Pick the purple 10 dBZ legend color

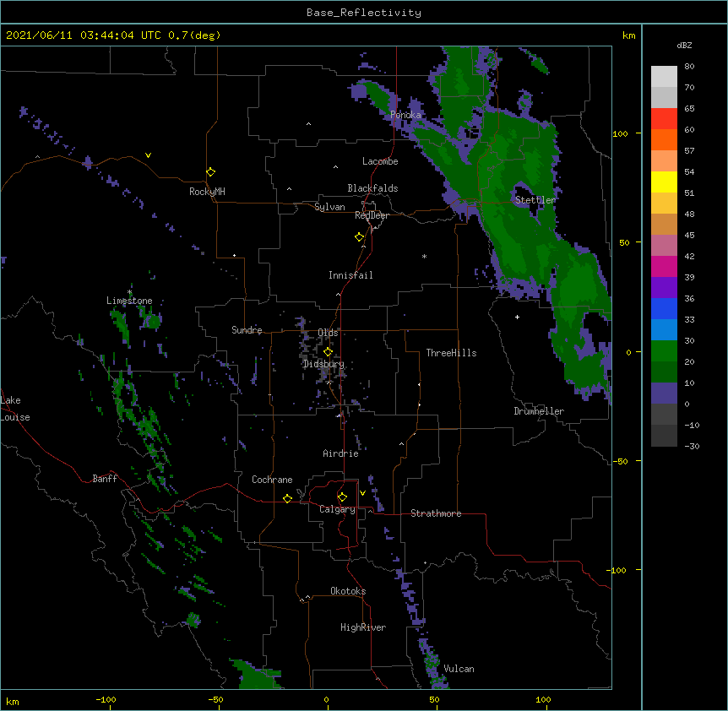coord(664,393)
